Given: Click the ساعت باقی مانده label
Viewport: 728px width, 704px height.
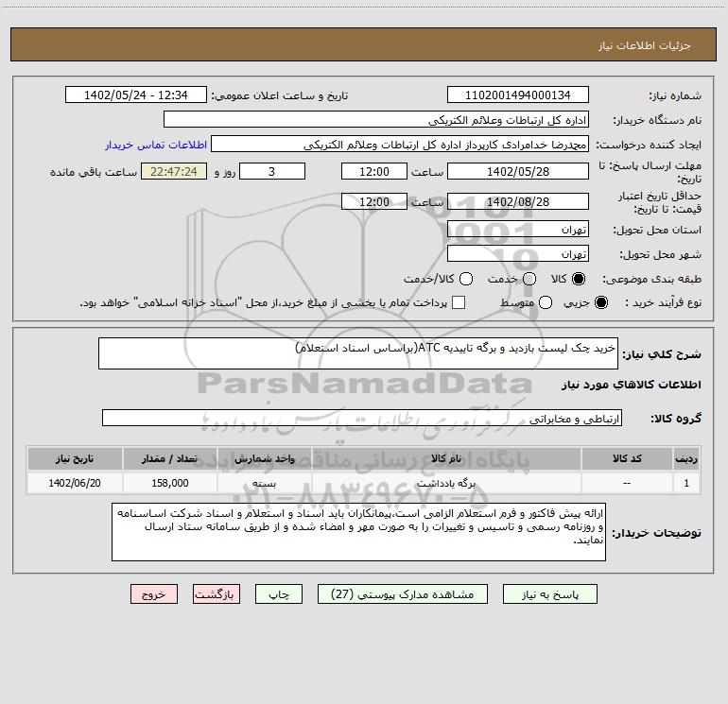Looking at the screenshot, I should point(94,172).
